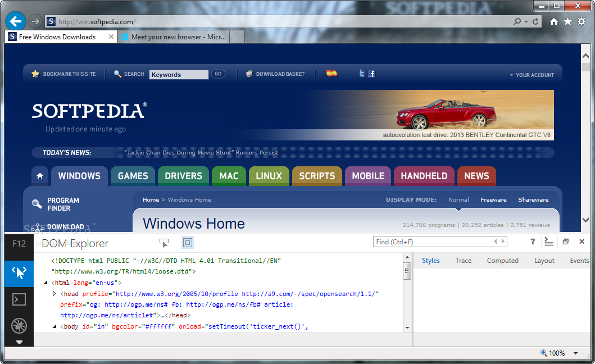Open Softpedia's Twitter icon
Viewport: 595px width, 364px height.
click(x=362, y=74)
